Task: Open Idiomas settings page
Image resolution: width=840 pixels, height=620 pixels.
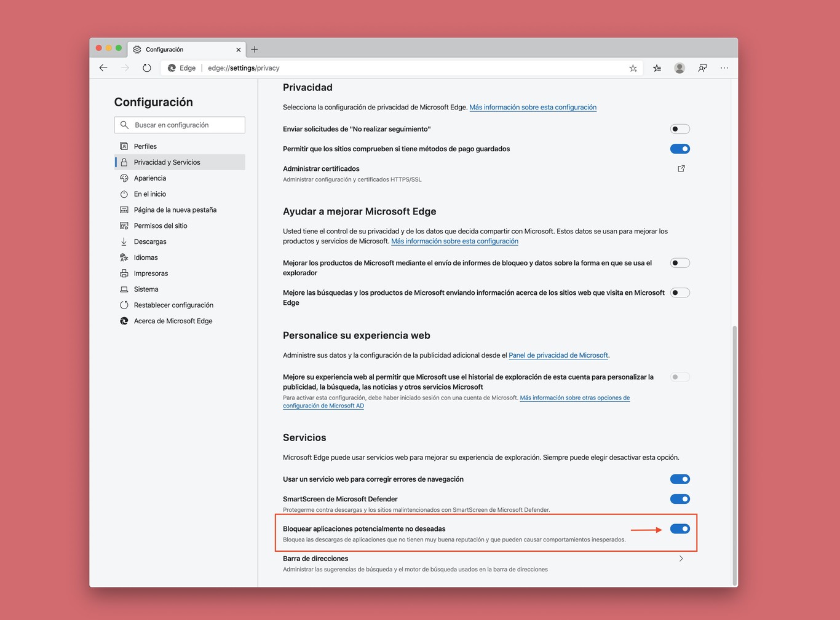Action: point(180,257)
